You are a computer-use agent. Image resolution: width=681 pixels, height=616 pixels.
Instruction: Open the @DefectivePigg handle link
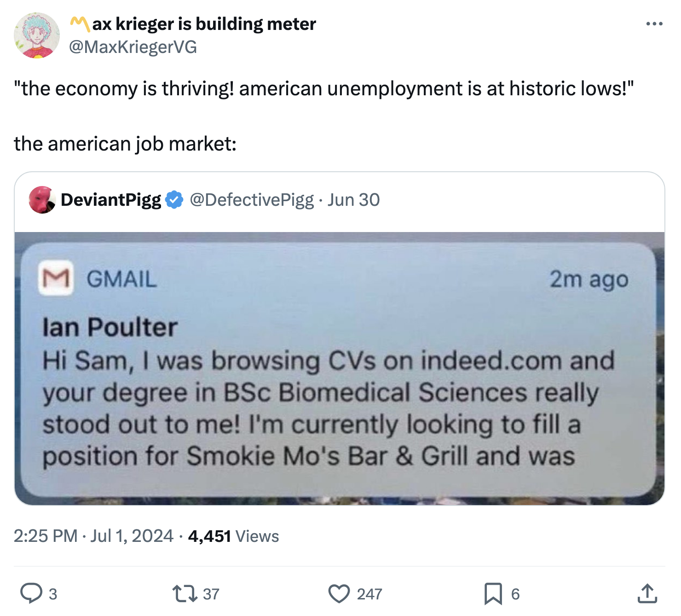(x=252, y=200)
